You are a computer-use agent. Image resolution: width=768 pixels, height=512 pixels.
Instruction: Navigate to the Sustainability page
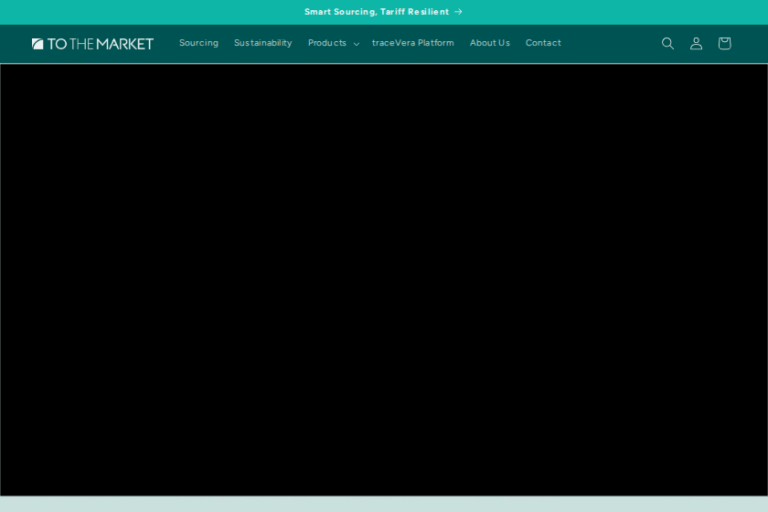263,43
